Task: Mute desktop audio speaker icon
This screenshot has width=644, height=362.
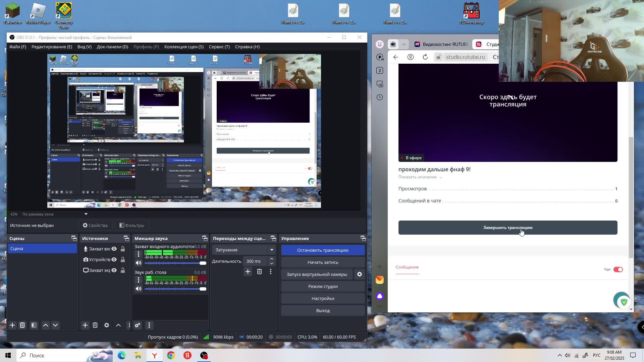Action: click(138, 289)
